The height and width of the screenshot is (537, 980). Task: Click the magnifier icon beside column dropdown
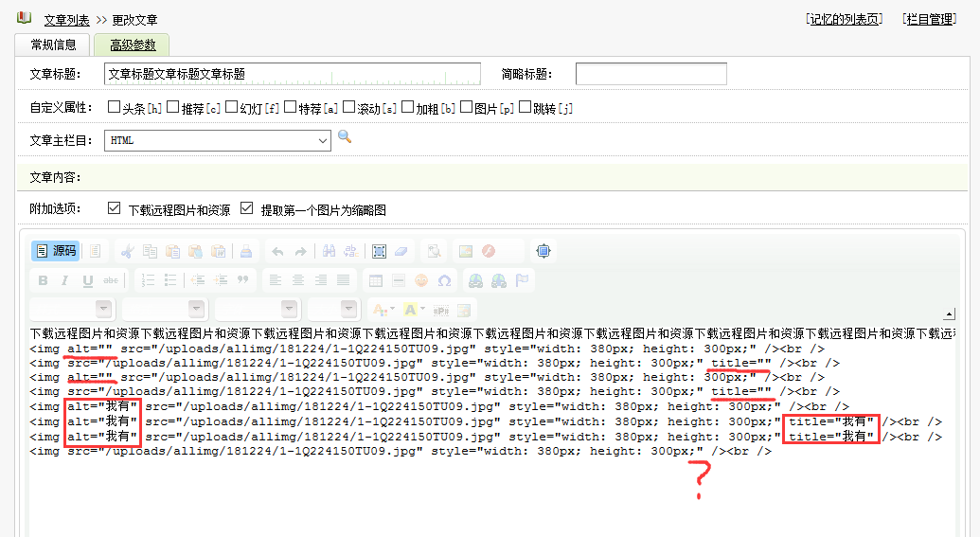(345, 138)
